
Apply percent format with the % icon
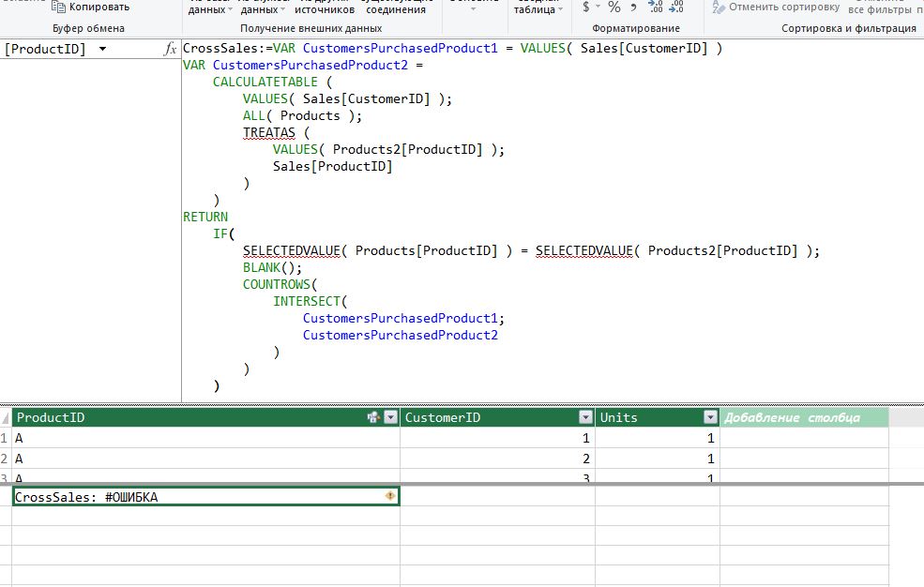614,8
